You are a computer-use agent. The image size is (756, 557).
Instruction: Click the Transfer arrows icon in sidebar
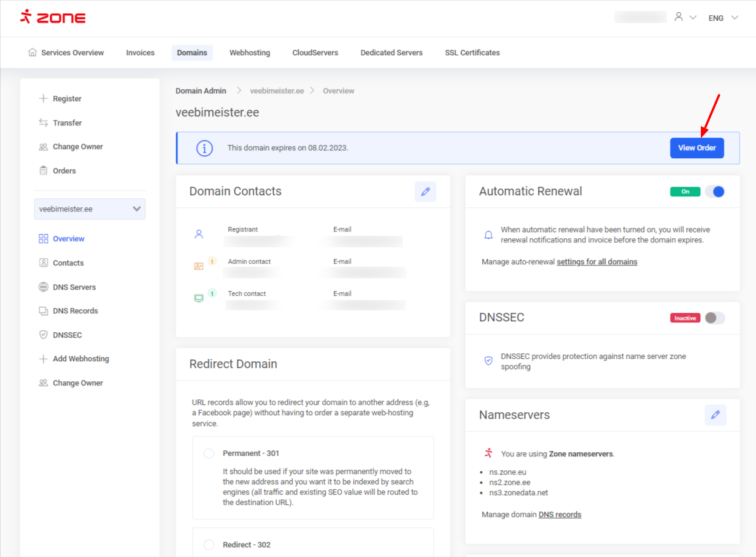click(x=43, y=123)
